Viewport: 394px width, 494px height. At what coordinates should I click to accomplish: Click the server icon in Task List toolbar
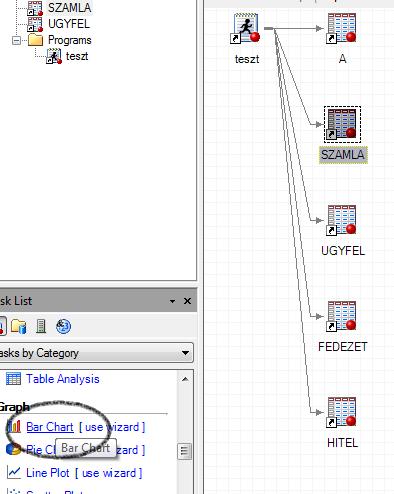41,326
